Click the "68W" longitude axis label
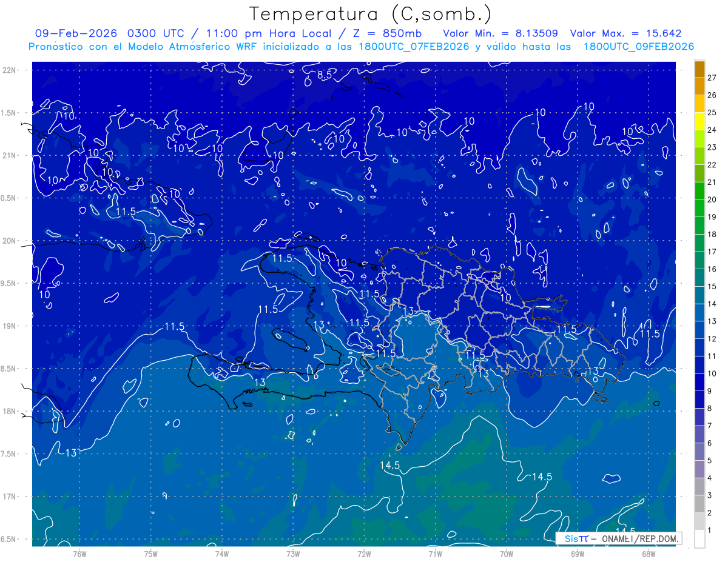 coord(649,553)
